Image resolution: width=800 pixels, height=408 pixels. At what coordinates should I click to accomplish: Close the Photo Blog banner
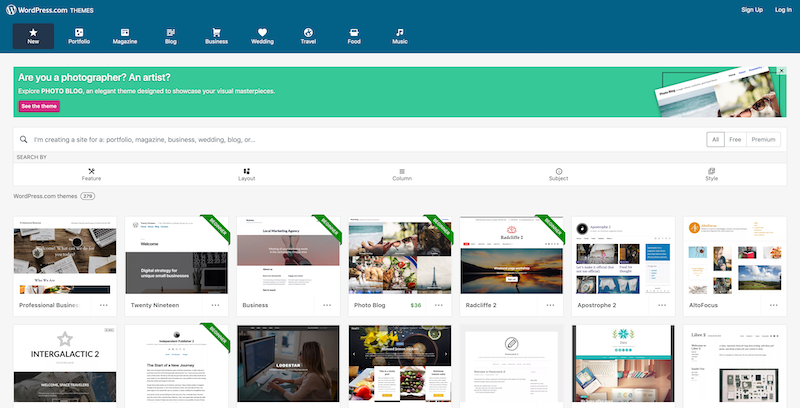point(782,71)
